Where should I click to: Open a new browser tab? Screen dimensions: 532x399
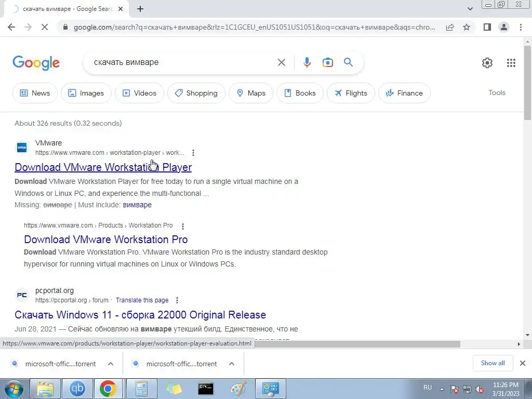pyautogui.click(x=140, y=9)
